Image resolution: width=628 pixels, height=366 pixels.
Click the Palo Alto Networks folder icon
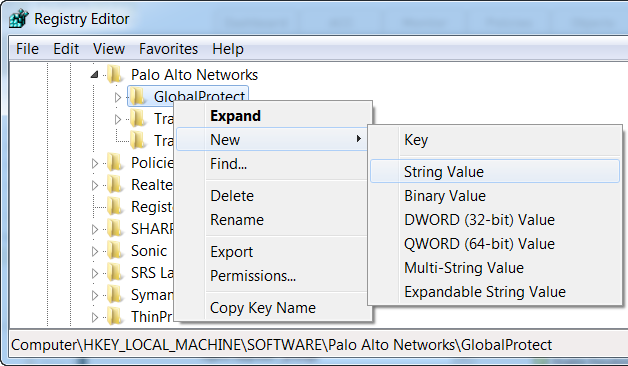115,74
